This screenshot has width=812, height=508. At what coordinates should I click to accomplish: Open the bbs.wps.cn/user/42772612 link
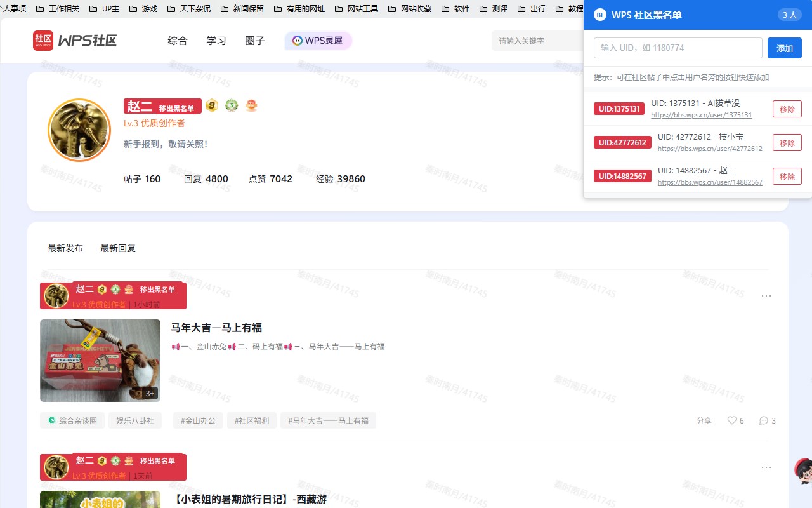tap(710, 149)
